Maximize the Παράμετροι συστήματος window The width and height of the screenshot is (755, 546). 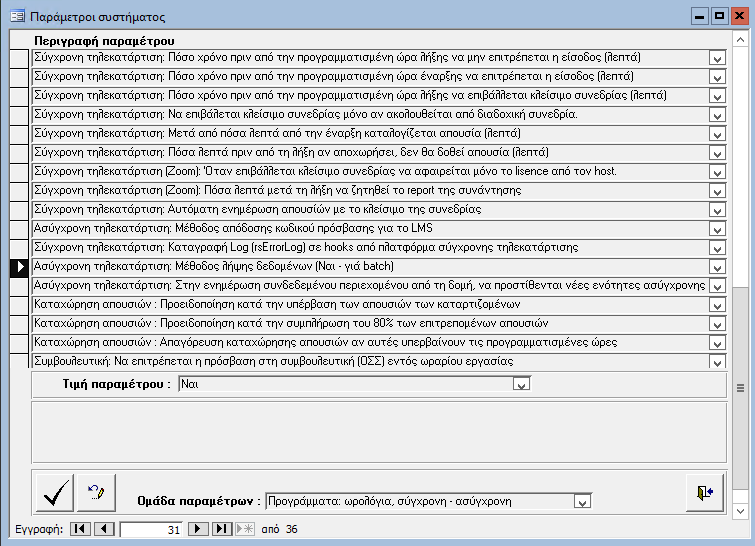pos(718,17)
